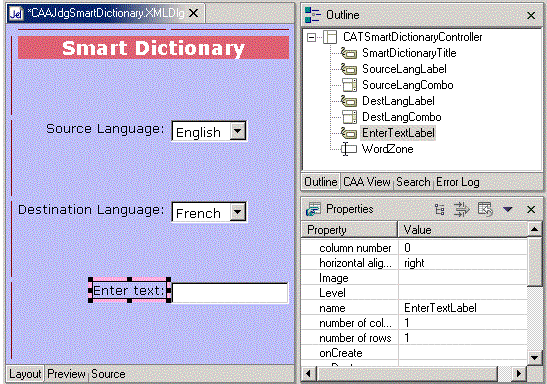Click the SourceLangCombo combo icon in Outline

(349, 85)
